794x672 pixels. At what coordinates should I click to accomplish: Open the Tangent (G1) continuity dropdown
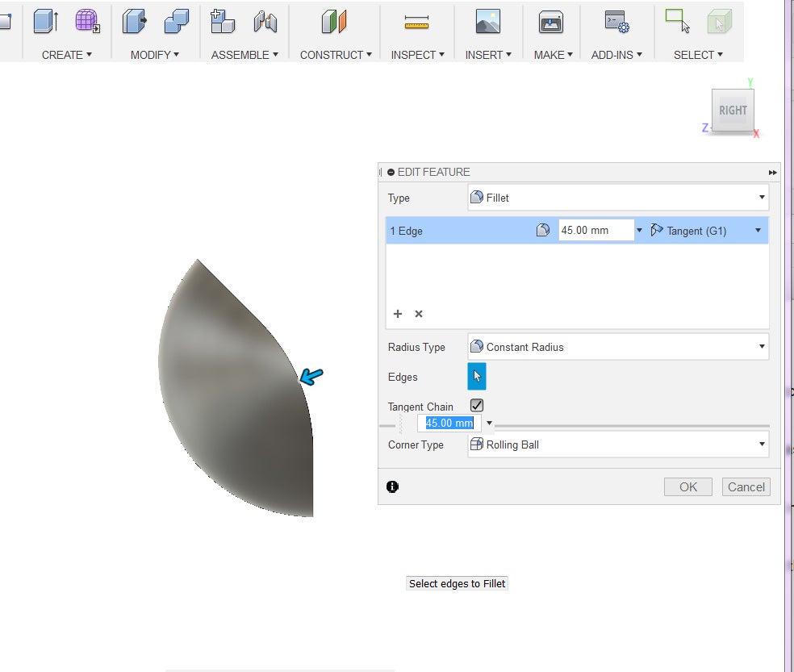[x=706, y=231]
